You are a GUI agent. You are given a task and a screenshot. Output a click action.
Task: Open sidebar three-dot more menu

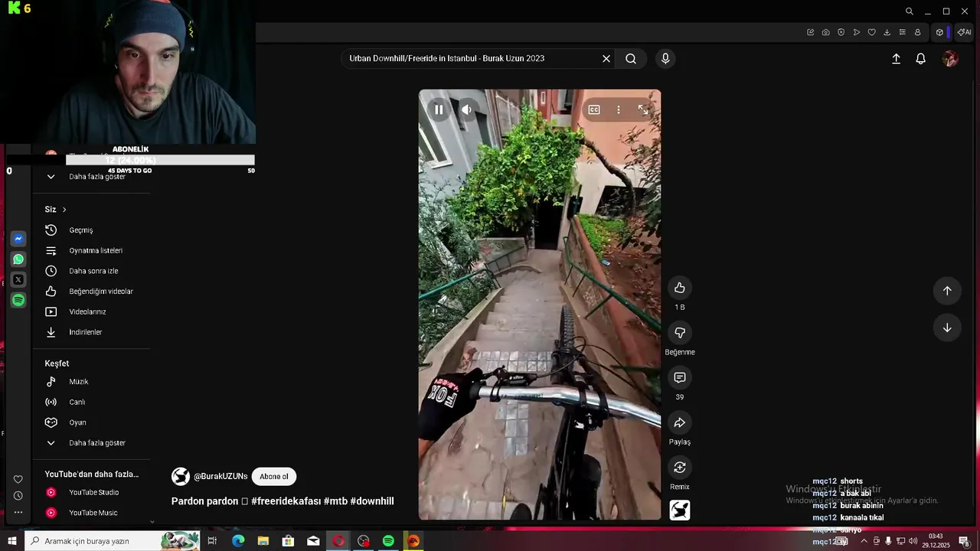18,512
